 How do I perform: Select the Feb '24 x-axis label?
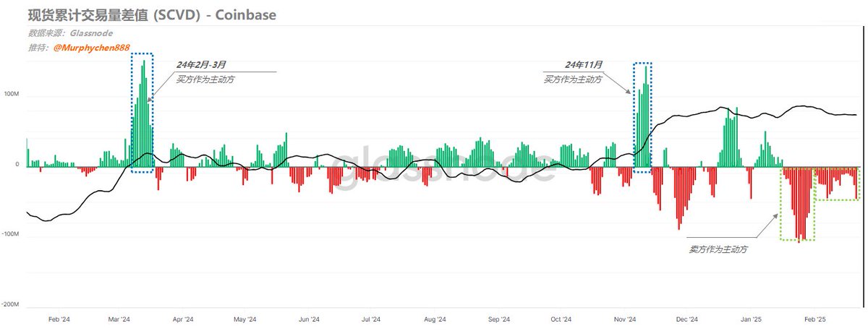(x=58, y=319)
